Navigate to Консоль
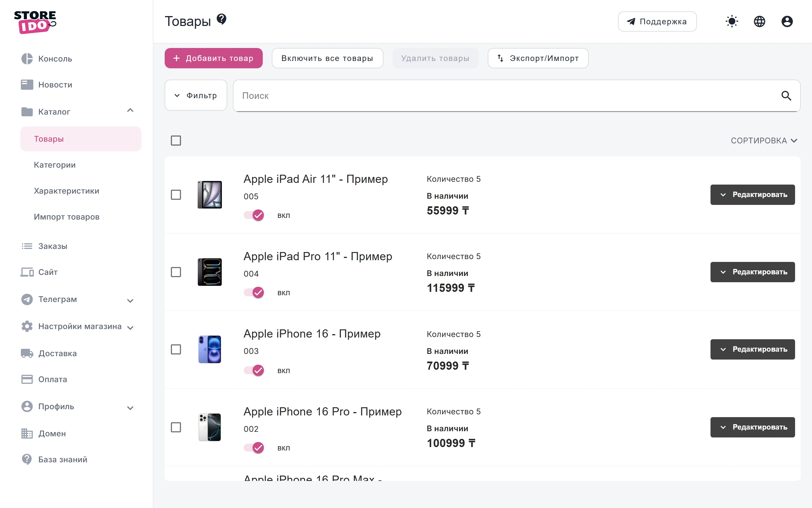The height and width of the screenshot is (508, 812). click(55, 59)
